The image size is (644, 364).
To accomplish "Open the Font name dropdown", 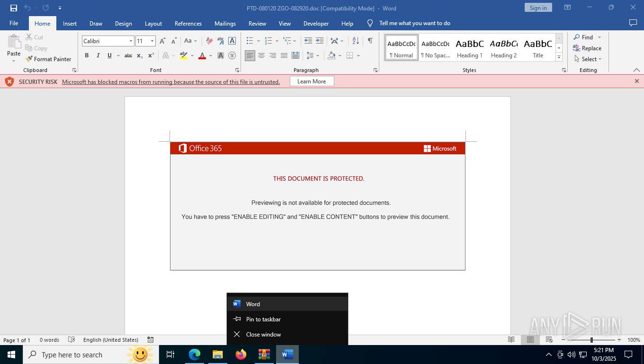I will point(131,41).
